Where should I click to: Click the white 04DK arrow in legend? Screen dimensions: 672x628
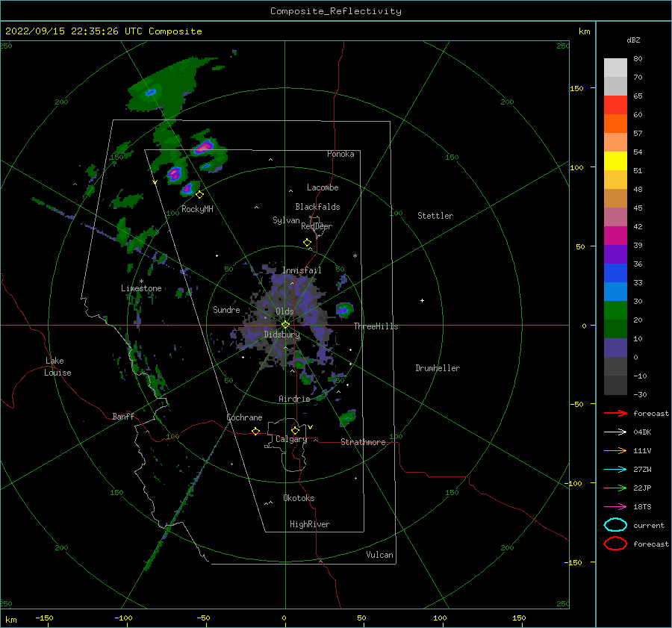pos(615,432)
